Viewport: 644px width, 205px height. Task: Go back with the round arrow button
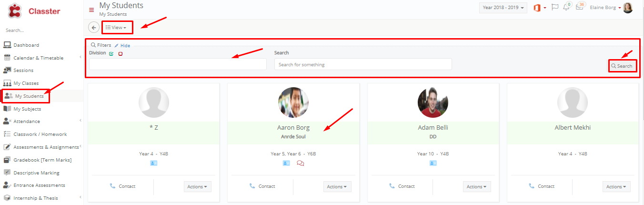pyautogui.click(x=94, y=28)
